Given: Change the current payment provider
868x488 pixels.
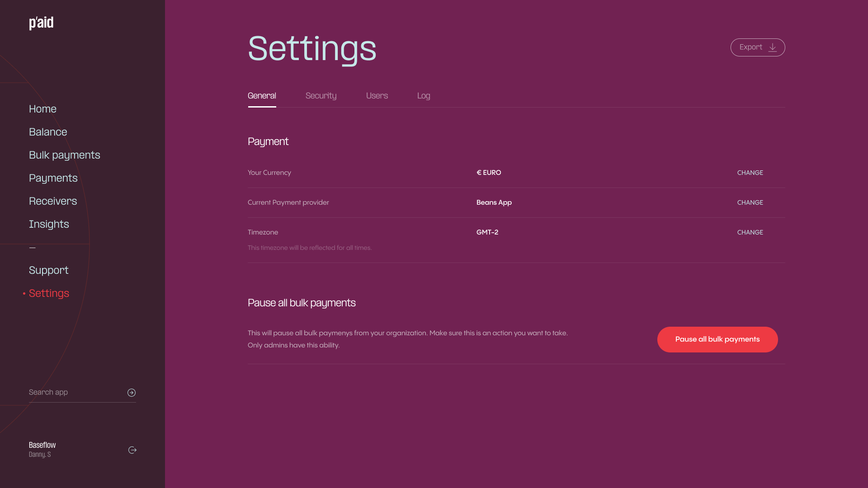Looking at the screenshot, I should (750, 202).
